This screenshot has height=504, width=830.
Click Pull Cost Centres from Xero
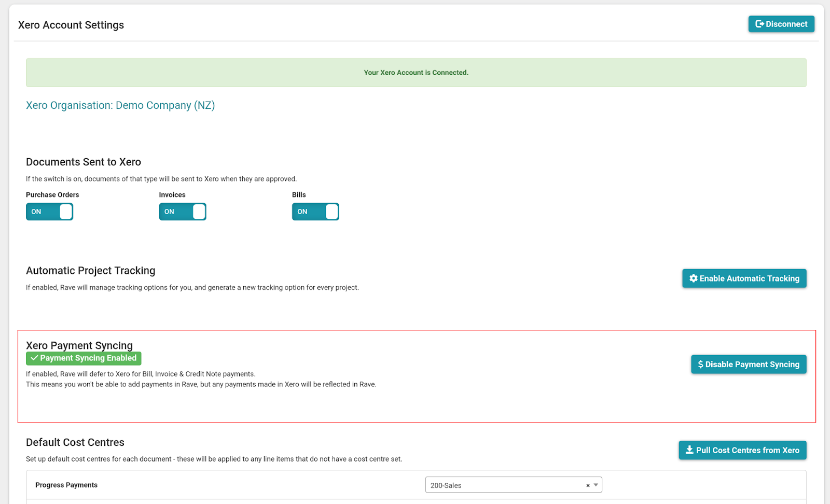pyautogui.click(x=742, y=450)
